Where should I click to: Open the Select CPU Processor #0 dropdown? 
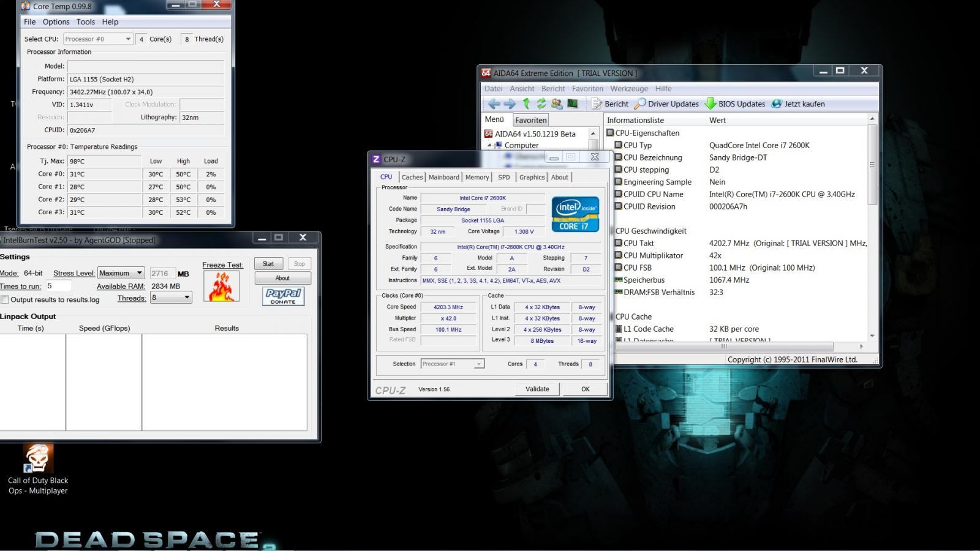(x=98, y=39)
